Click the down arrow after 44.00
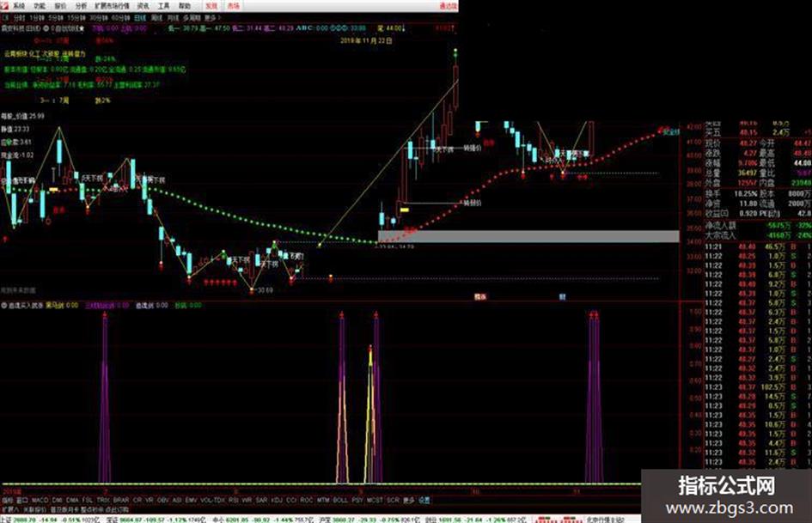Screen dimensions: 812x523 point(404,28)
